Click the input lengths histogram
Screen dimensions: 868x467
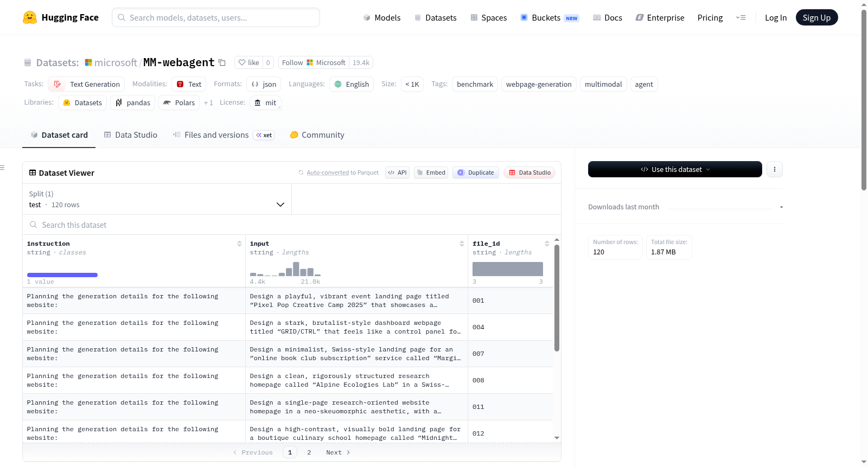[285, 269]
